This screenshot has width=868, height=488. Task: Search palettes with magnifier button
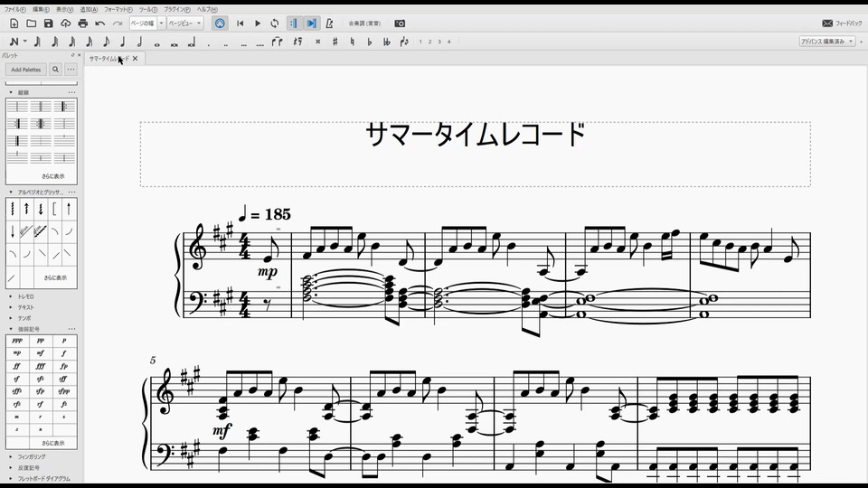click(55, 70)
